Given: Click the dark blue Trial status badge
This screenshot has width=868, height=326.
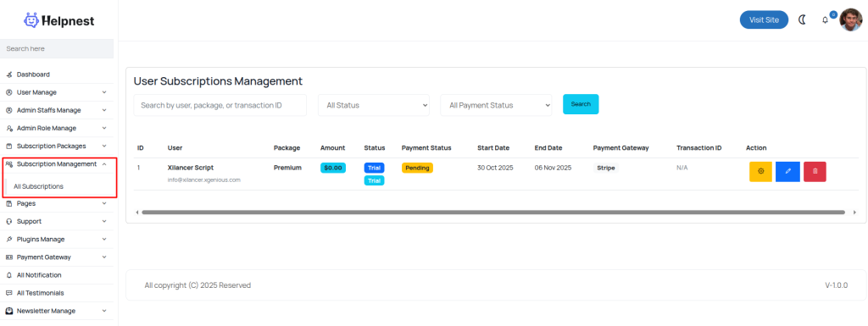Looking at the screenshot, I should pyautogui.click(x=374, y=168).
